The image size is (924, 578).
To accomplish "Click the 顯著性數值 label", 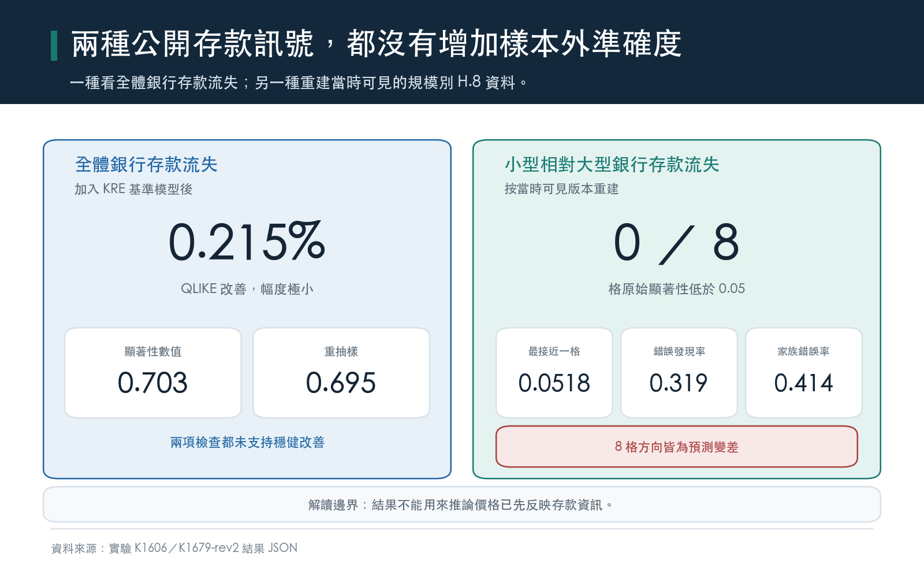I will [x=153, y=351].
